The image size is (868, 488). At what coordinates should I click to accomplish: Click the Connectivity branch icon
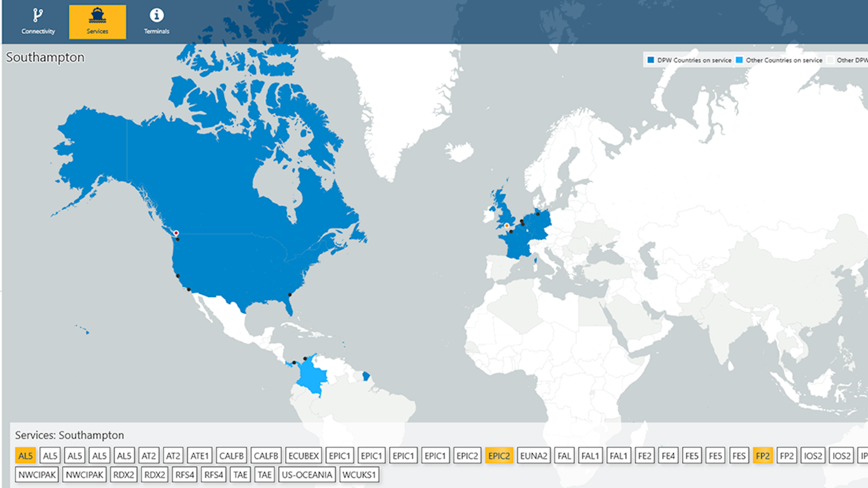point(38,16)
